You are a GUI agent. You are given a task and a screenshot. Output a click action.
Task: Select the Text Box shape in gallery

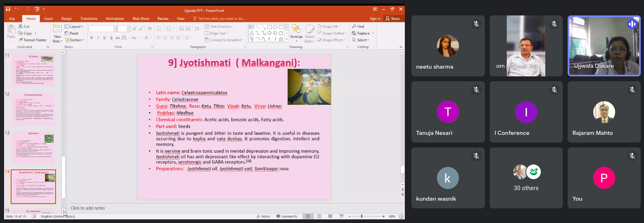pos(252,27)
